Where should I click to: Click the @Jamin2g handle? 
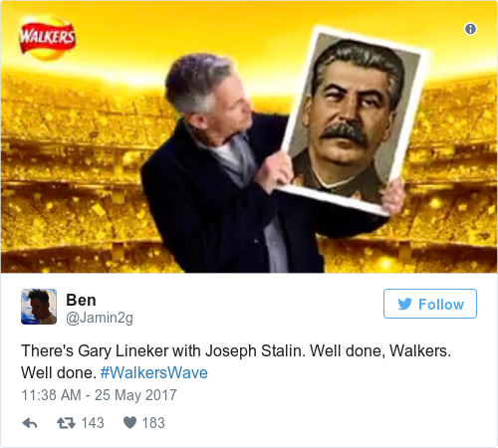tap(100, 318)
